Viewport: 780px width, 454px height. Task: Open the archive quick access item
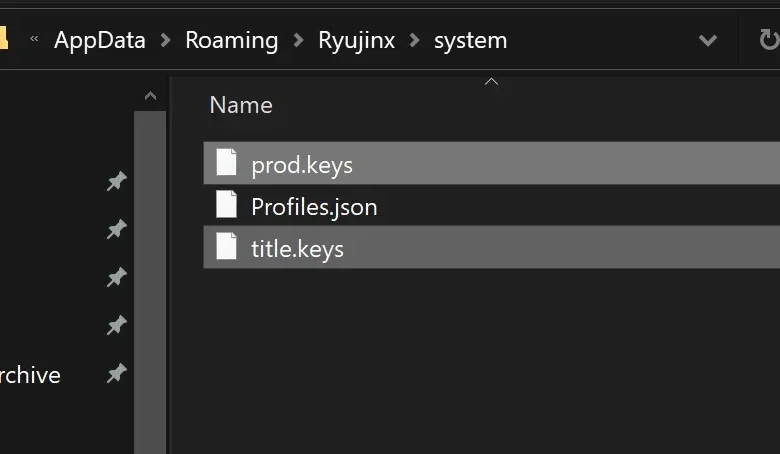click(30, 375)
